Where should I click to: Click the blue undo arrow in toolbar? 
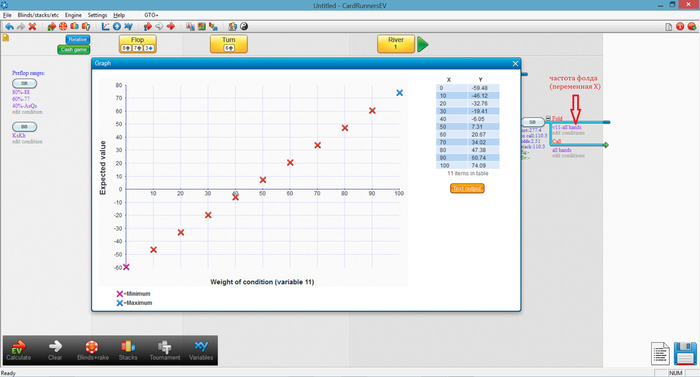tap(9, 27)
